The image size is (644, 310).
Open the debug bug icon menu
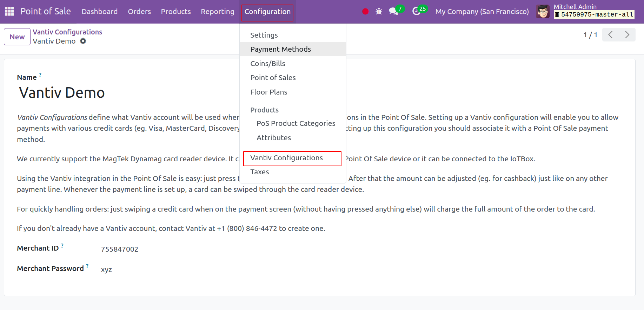[379, 12]
